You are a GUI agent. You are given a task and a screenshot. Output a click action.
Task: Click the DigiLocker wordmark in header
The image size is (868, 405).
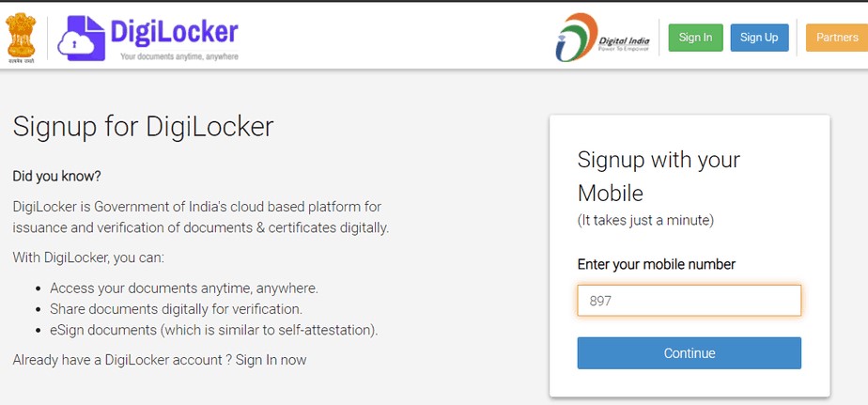[x=174, y=32]
